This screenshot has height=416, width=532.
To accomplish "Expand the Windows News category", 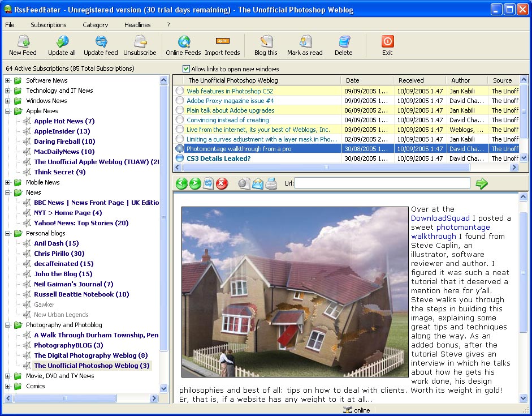I will coord(8,101).
